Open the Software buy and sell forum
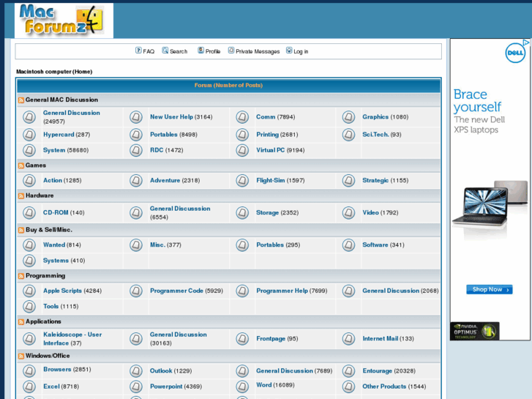 tap(375, 245)
